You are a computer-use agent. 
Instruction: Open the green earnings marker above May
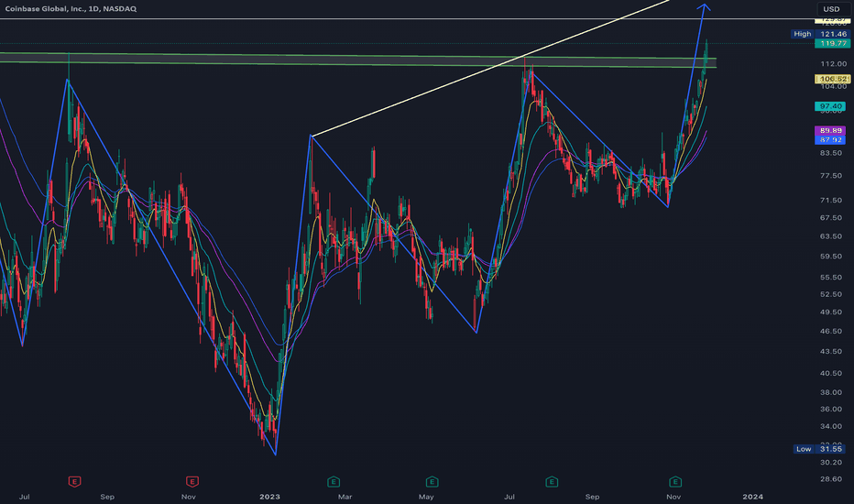pos(432,482)
